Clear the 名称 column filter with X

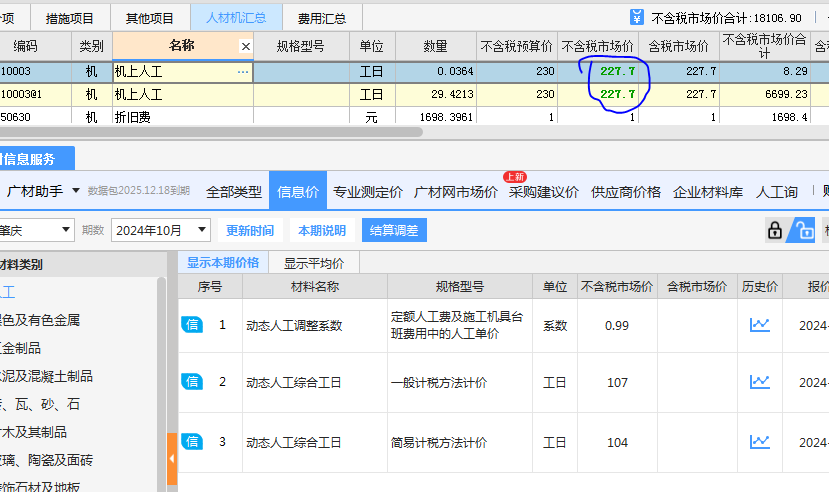(x=246, y=47)
